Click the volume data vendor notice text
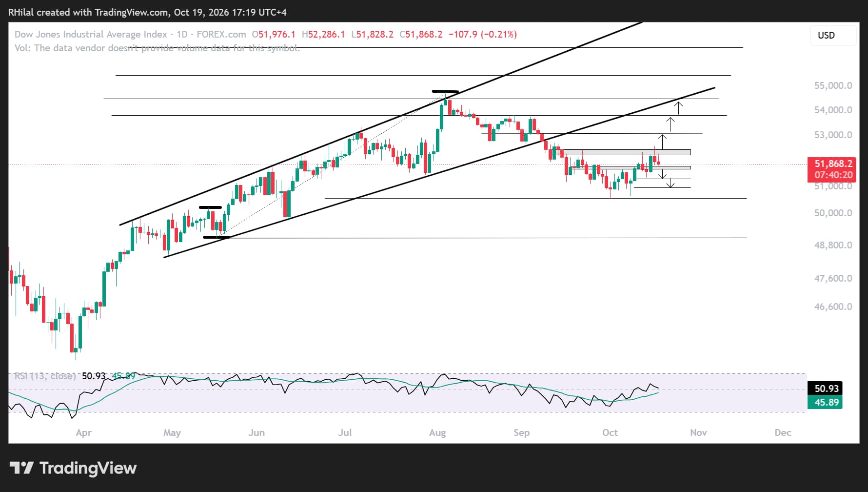868x492 pixels. [157, 48]
